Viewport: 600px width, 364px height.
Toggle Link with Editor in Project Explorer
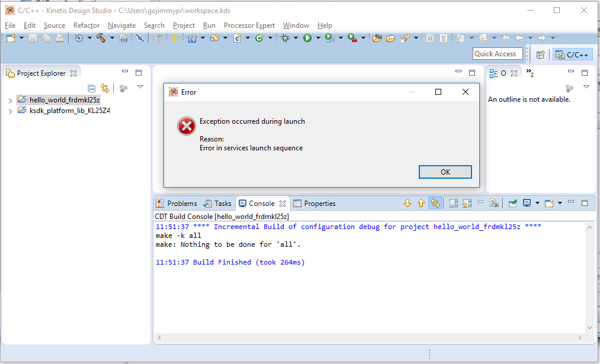click(105, 88)
